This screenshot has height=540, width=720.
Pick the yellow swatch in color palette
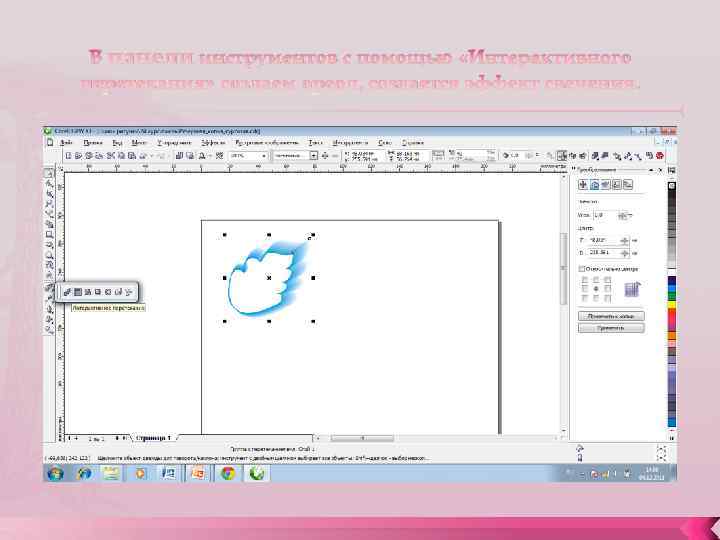coord(672,304)
